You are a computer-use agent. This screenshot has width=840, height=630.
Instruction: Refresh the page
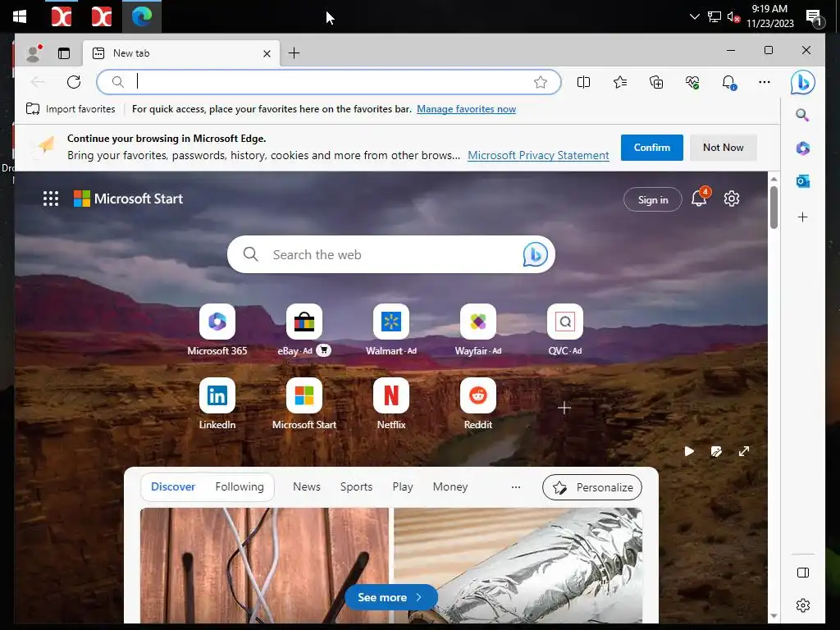(74, 82)
